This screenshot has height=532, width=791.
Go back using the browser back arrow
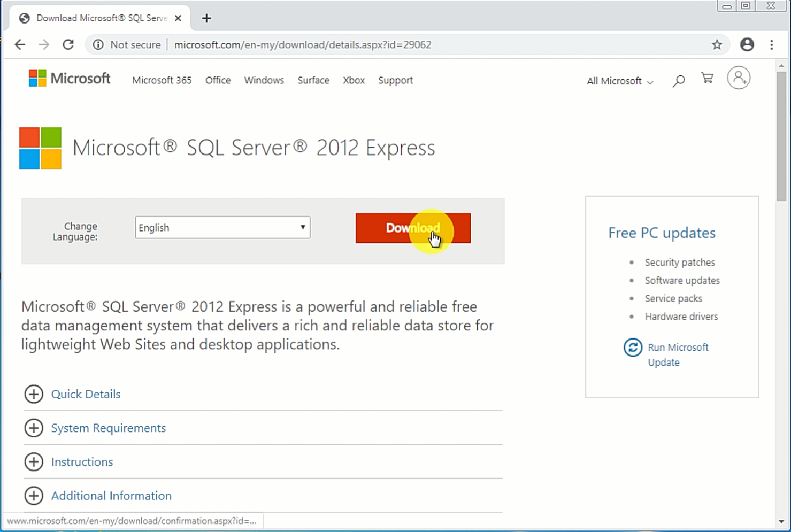pyautogui.click(x=20, y=45)
